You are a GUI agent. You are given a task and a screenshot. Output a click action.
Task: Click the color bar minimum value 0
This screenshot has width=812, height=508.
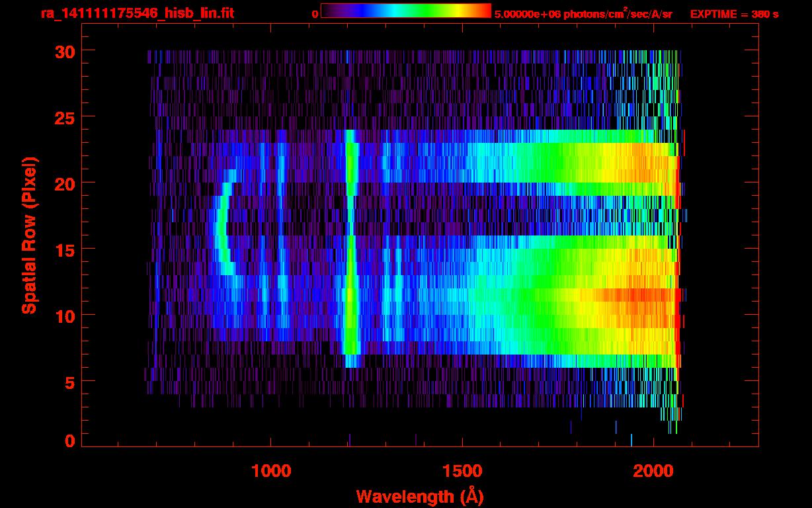pos(315,14)
